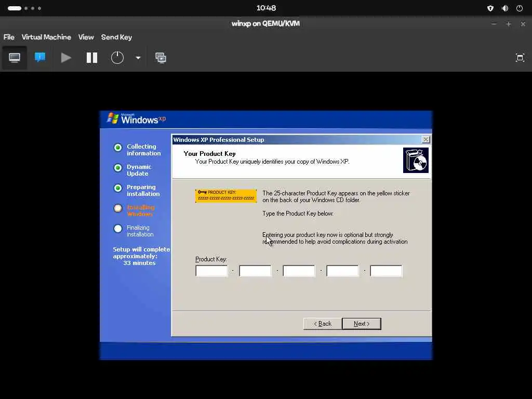Click the Next button in Setup
The width and height of the screenshot is (532, 399).
[362, 324]
